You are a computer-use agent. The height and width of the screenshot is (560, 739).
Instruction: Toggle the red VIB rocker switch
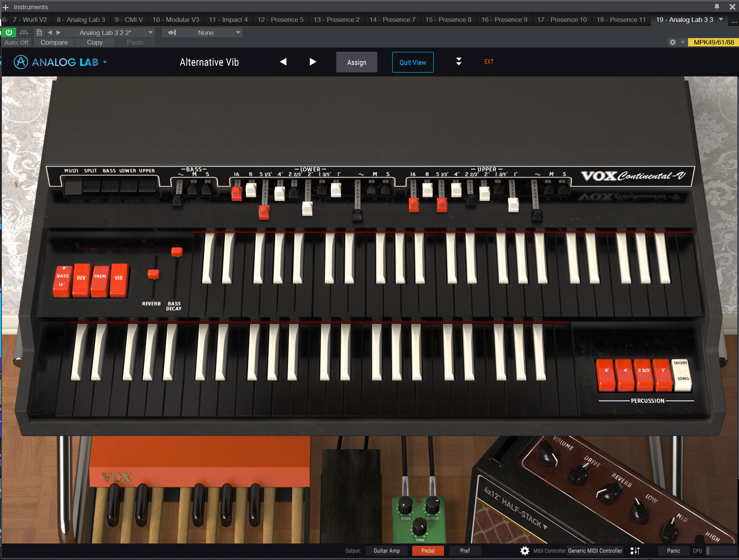point(119,280)
